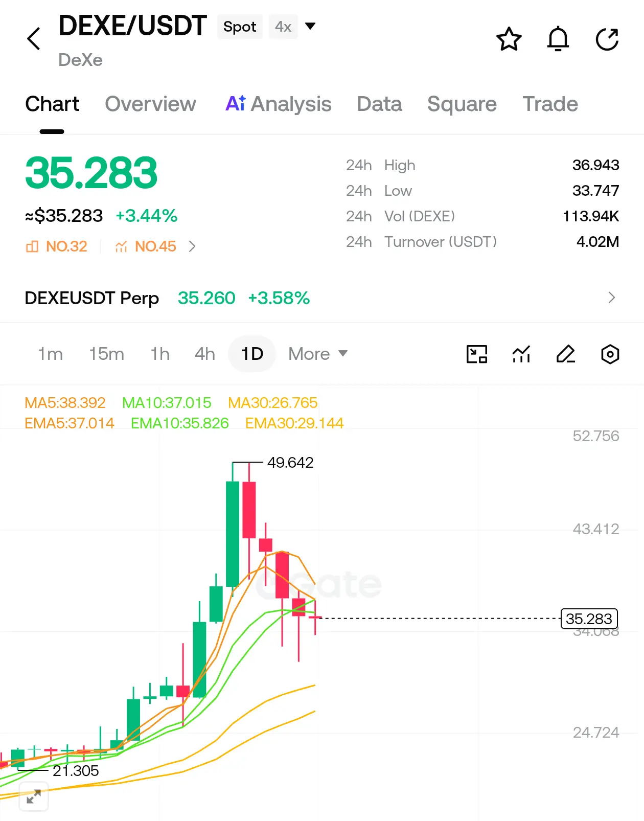Tap the Spot market tag

click(x=240, y=27)
